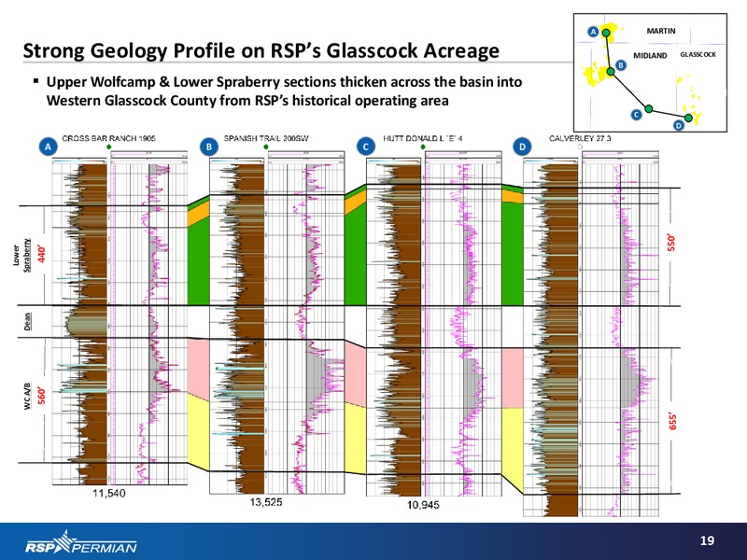Click the depth value 11,540
Image resolution: width=747 pixels, height=560 pixels.
tap(109, 494)
